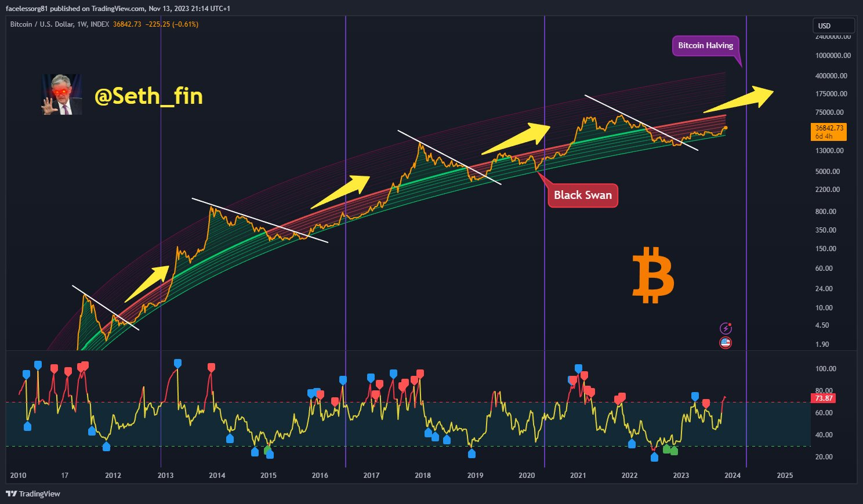863x504 pixels.
Task: Click the 4.50 price axis label
Action: pos(822,325)
